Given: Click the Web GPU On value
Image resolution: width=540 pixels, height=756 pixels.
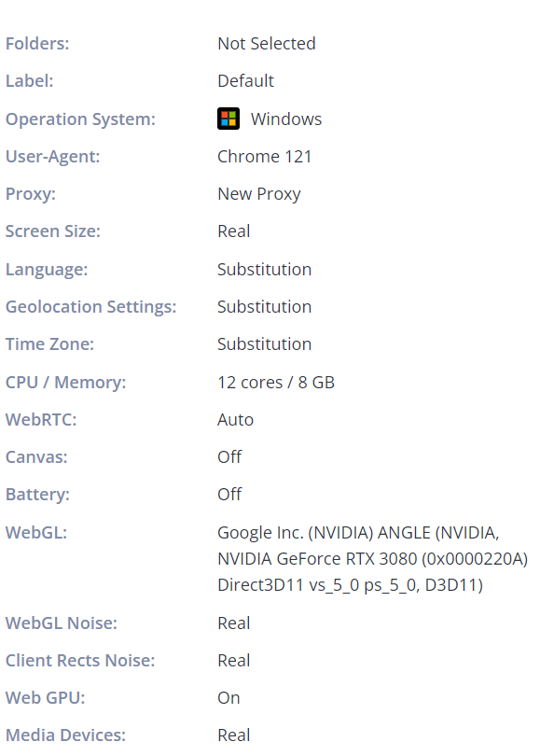Looking at the screenshot, I should point(228,697).
